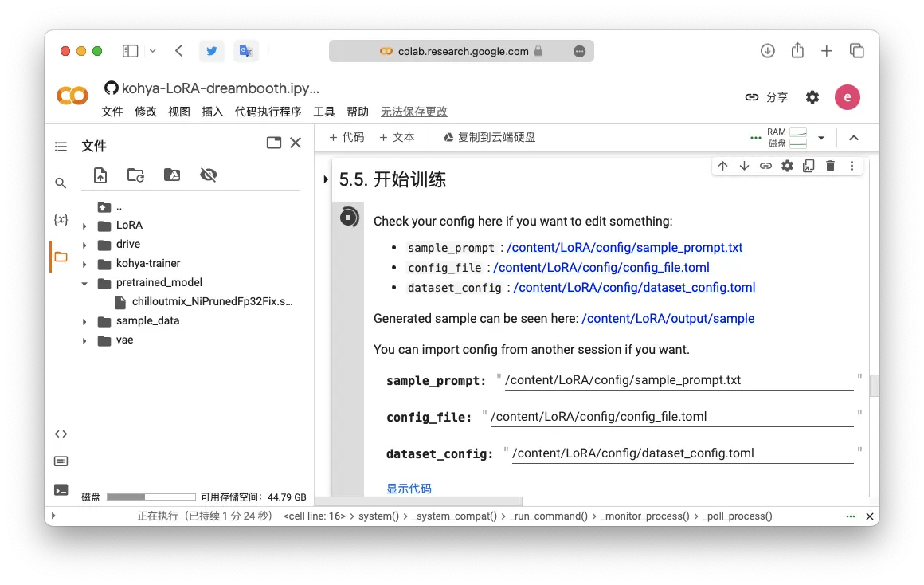Click the upload file icon in Files panel
924x585 pixels.
click(x=100, y=175)
